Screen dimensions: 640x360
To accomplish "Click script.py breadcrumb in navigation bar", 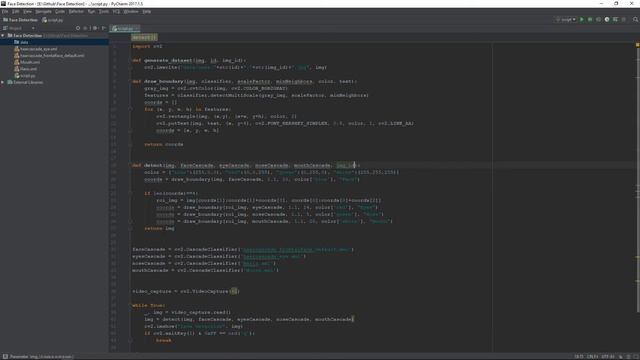I will 53,20.
